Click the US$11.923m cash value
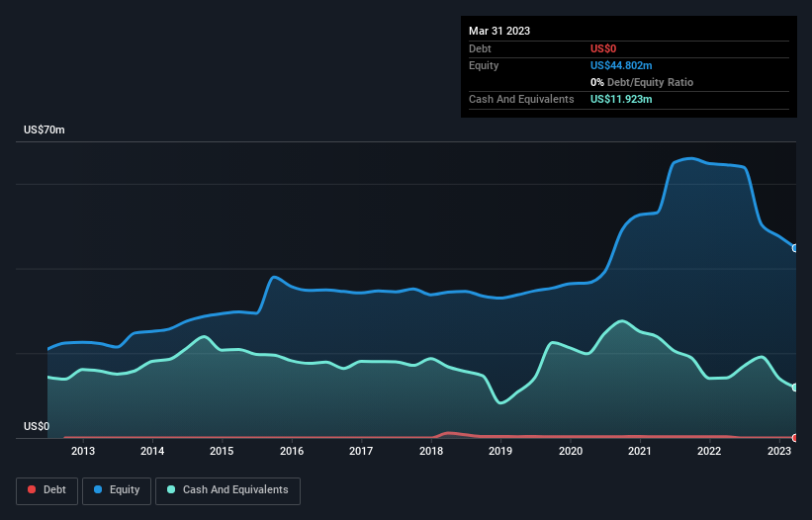This screenshot has height=520, width=812. pos(621,99)
